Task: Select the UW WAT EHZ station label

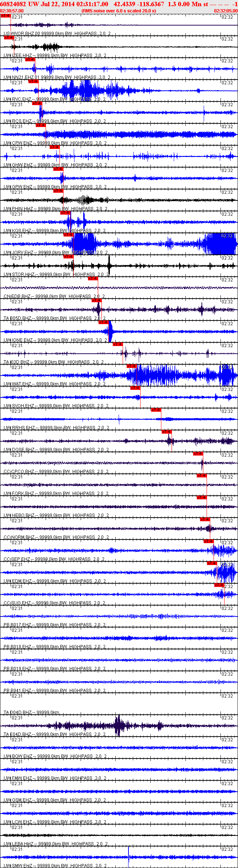Action: tap(55, 384)
